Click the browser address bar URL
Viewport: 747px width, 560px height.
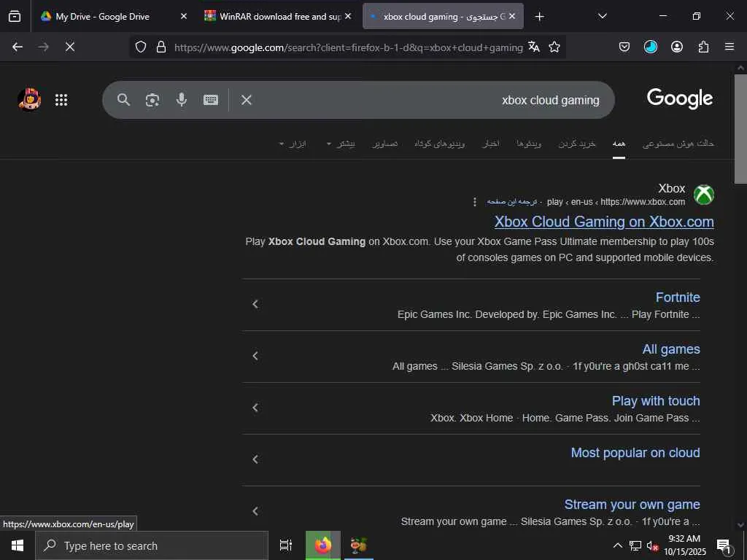point(348,47)
